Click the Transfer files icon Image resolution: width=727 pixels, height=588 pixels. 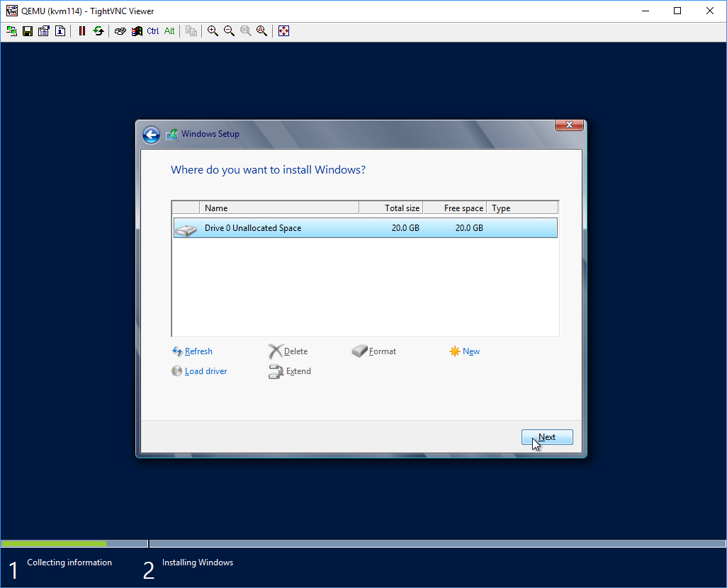click(191, 31)
